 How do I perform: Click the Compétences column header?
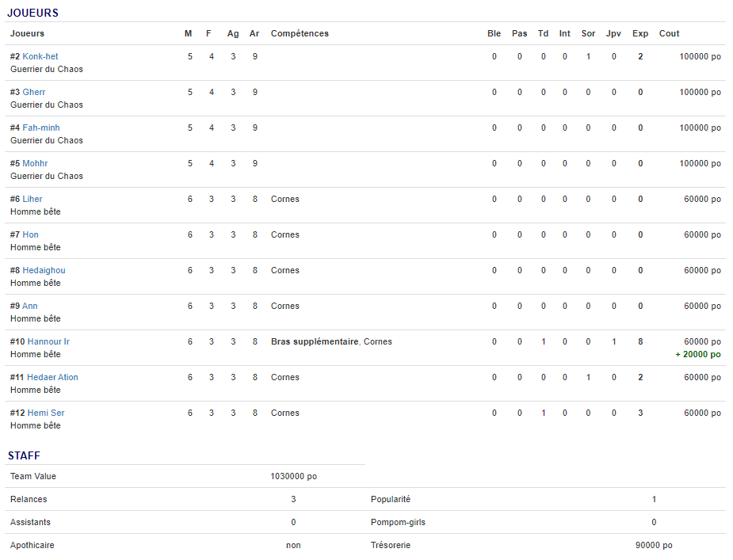300,33
